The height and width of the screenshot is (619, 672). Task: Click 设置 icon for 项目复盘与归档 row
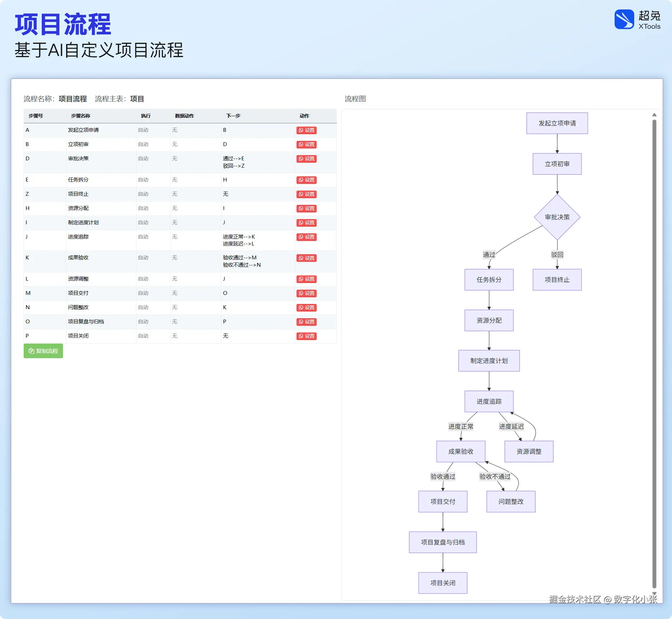tap(306, 322)
